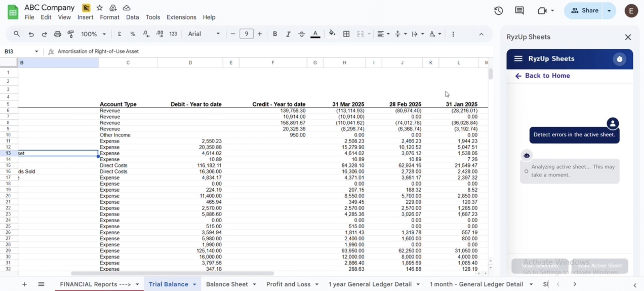
Task: Click into the formula bar text
Action: pyautogui.click(x=98, y=51)
